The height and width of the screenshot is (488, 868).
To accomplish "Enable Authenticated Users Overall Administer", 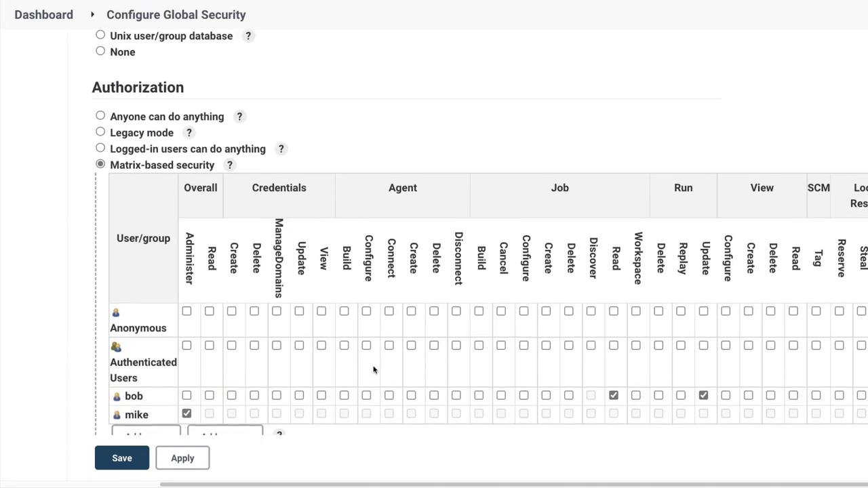I will click(186, 346).
